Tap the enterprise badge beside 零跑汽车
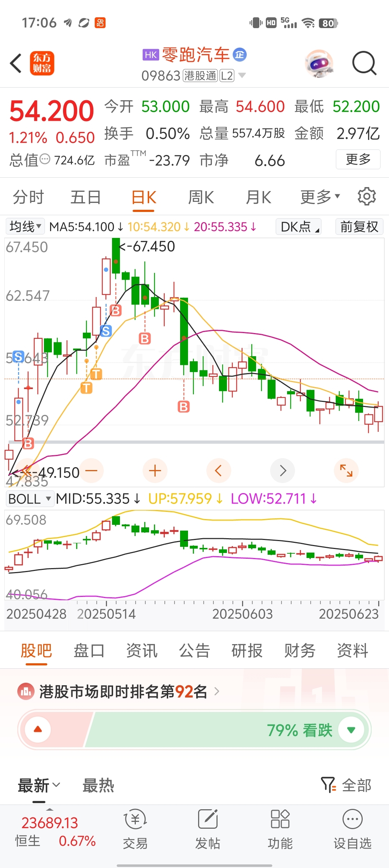The width and height of the screenshot is (389, 868). [x=240, y=55]
